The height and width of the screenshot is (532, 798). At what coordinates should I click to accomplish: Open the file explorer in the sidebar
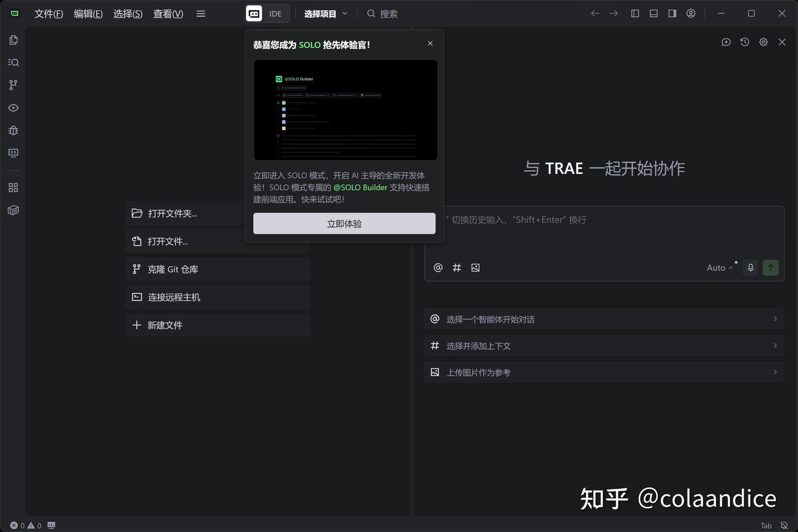click(x=13, y=40)
